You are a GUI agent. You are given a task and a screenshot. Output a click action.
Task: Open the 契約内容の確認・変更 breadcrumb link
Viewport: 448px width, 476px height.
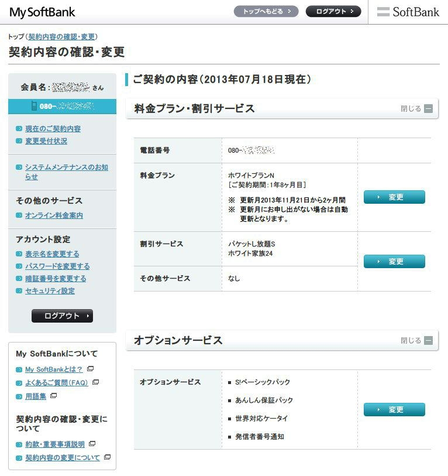pyautogui.click(x=61, y=37)
